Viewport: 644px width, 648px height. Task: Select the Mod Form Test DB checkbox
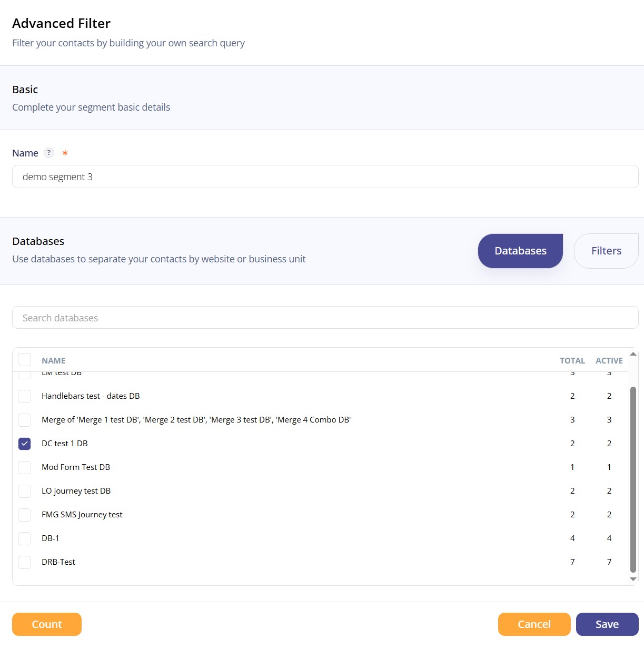tap(25, 467)
